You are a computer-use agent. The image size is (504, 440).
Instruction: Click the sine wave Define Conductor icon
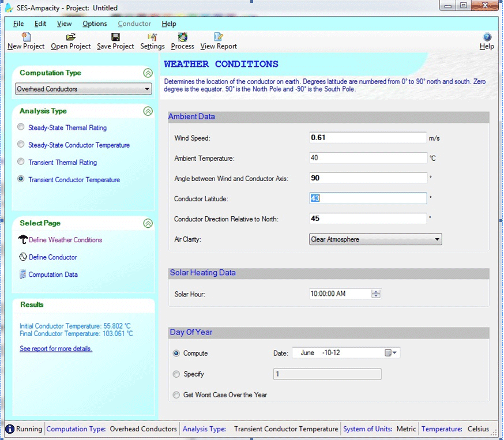23,257
